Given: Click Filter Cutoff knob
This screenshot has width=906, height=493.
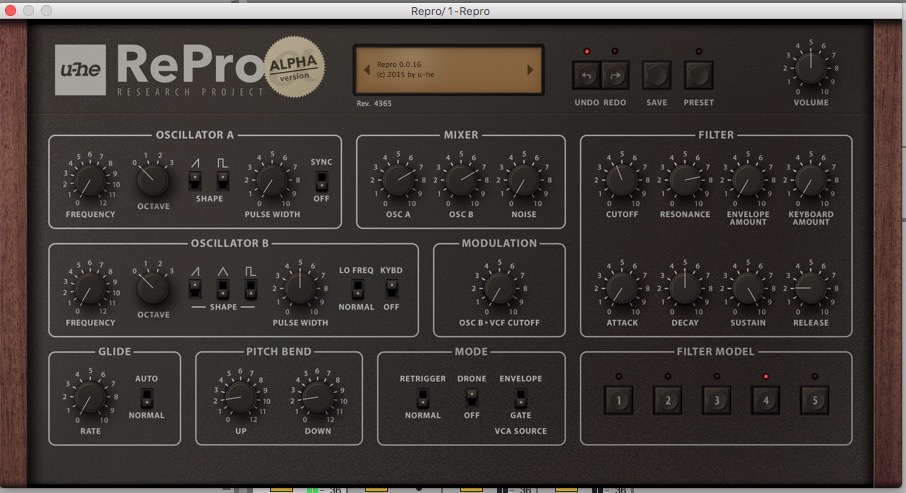Looking at the screenshot, I should 622,180.
